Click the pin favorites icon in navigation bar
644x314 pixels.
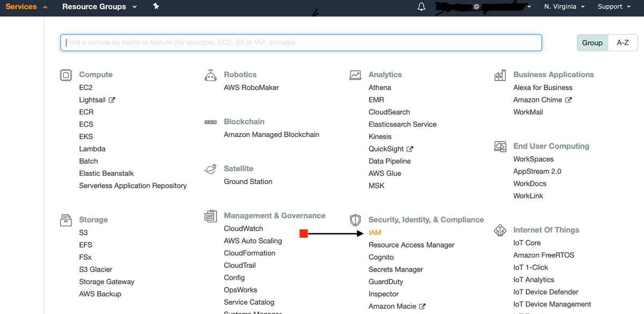(156, 7)
